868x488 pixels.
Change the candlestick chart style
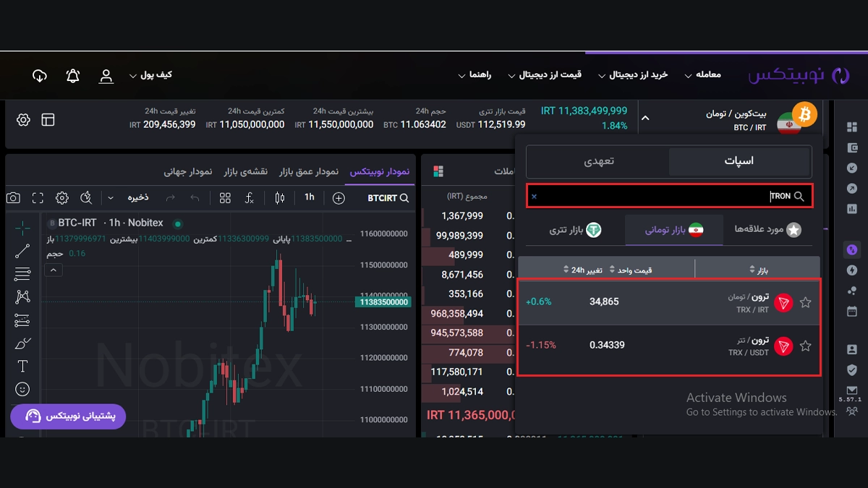(x=280, y=198)
